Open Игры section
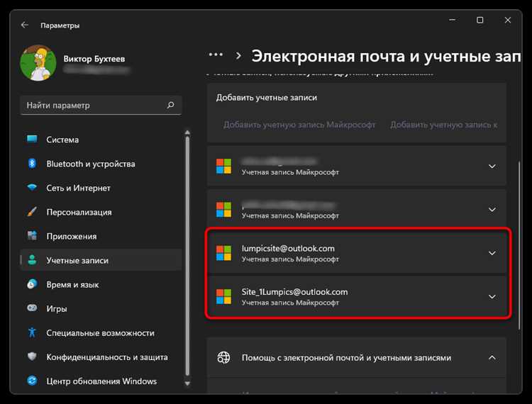 point(101,309)
